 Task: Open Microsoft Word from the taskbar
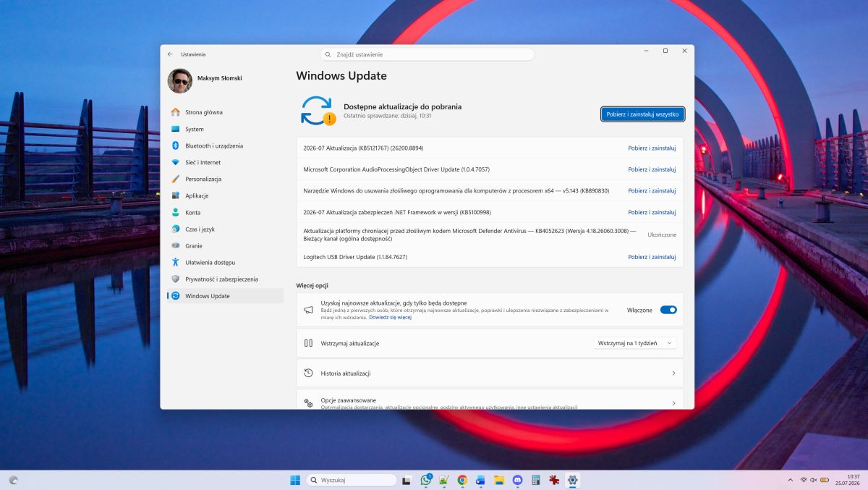480,480
